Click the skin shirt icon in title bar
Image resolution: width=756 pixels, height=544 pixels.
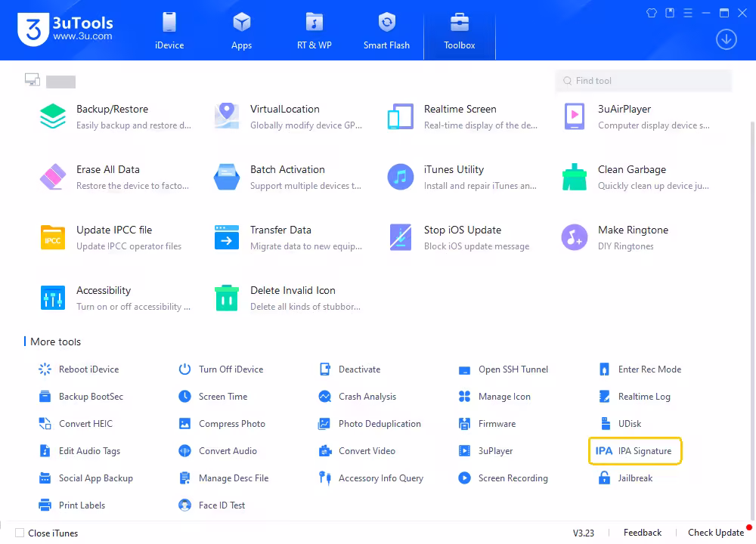(x=652, y=13)
